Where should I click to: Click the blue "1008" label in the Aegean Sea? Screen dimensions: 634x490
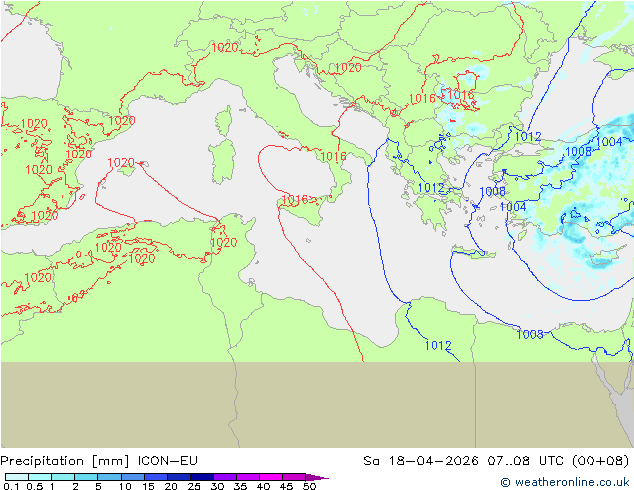tap(492, 191)
